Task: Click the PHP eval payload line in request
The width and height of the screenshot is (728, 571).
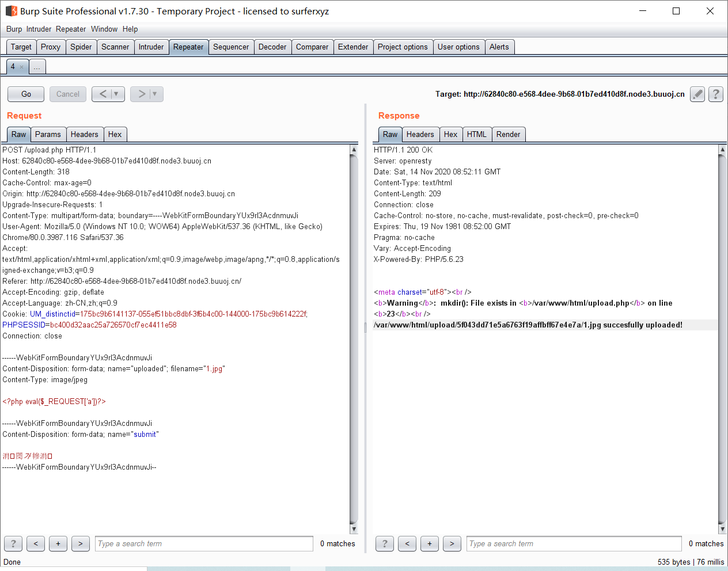Action: [54, 401]
